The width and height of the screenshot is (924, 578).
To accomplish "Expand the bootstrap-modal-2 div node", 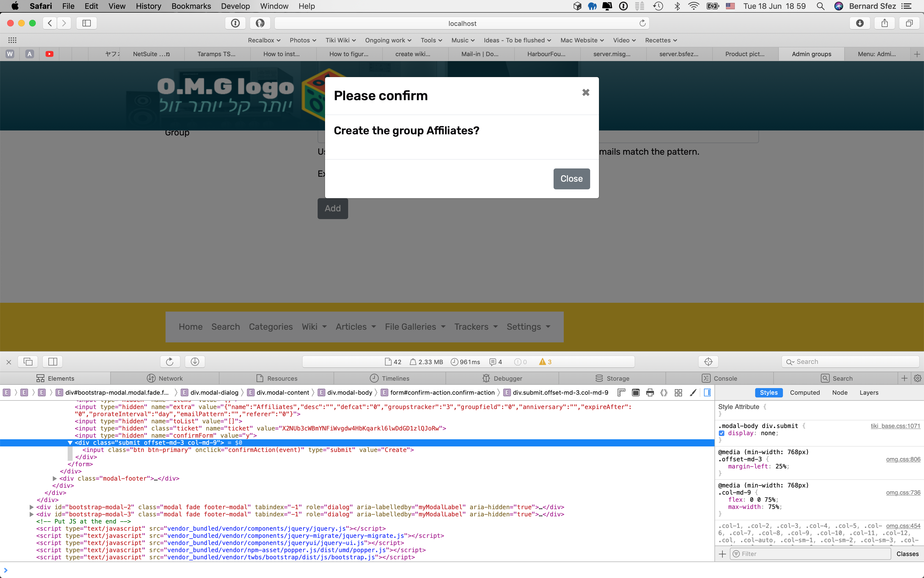I will click(x=32, y=507).
